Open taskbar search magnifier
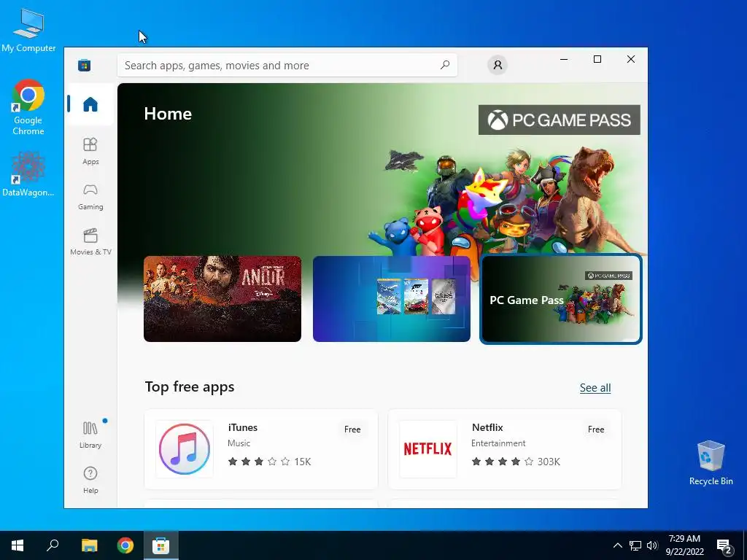The height and width of the screenshot is (560, 747). (x=53, y=545)
